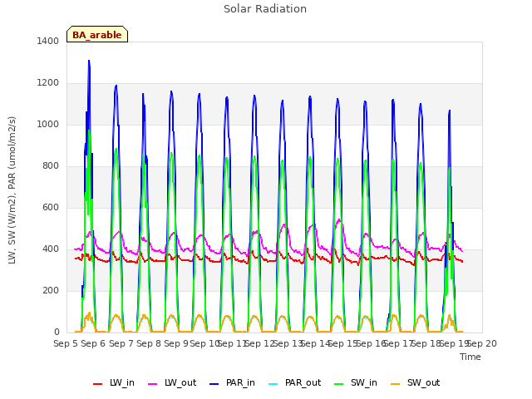Click the blue PAR_in legend color marker
This screenshot has width=532, height=399.
point(214,384)
